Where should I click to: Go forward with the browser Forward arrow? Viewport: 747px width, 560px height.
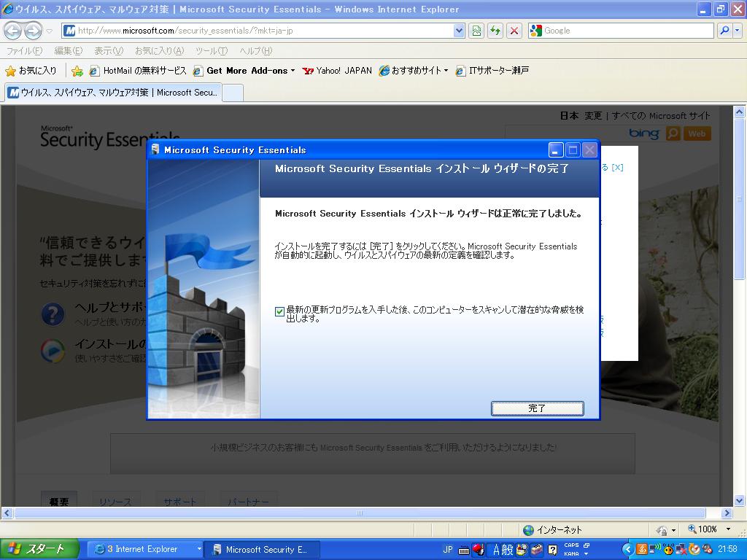[32, 31]
